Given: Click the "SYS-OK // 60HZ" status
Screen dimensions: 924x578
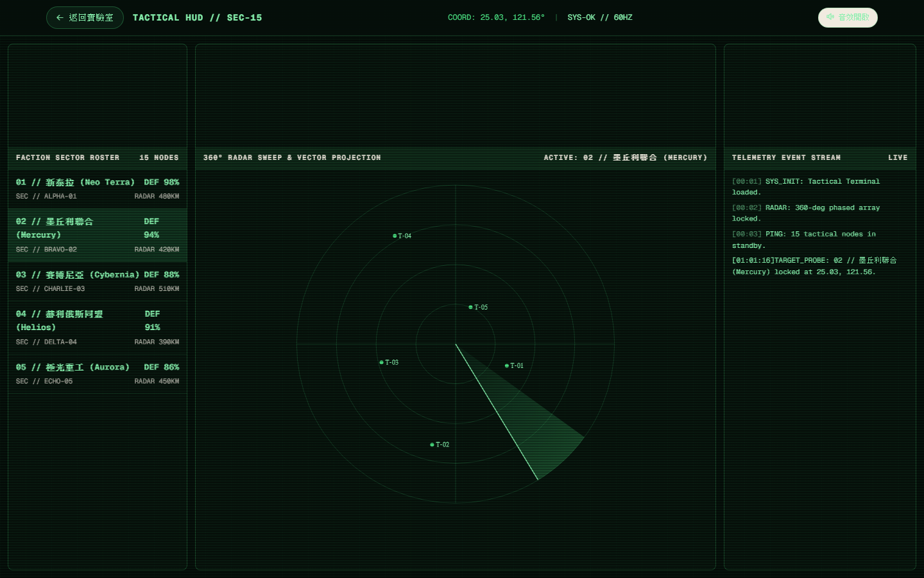Looking at the screenshot, I should (x=600, y=17).
